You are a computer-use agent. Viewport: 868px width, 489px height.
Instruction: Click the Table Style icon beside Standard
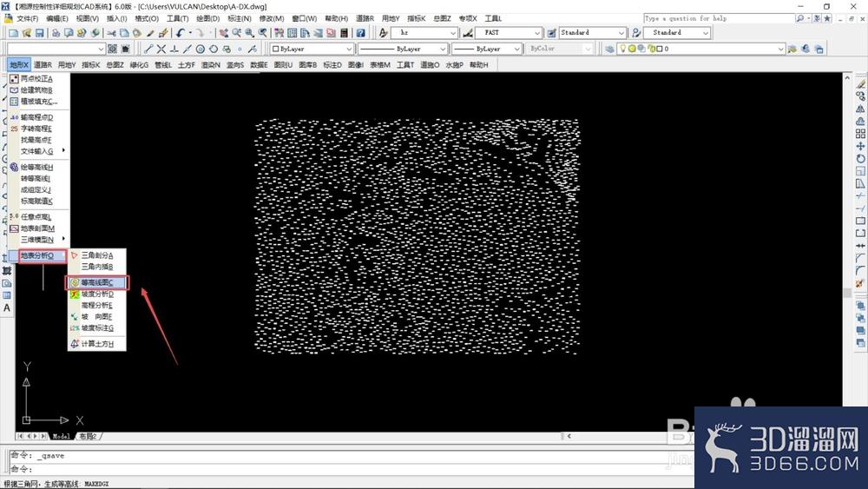551,33
